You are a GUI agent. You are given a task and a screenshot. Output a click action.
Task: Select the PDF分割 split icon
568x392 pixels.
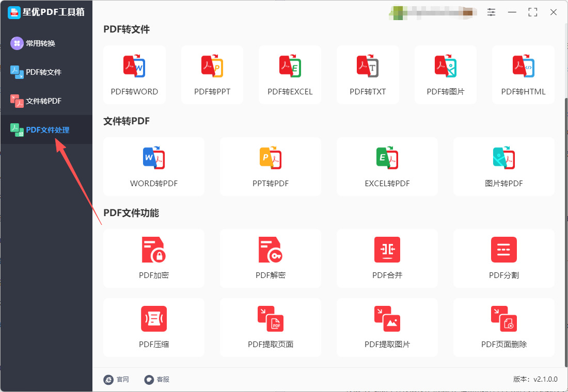(504, 250)
